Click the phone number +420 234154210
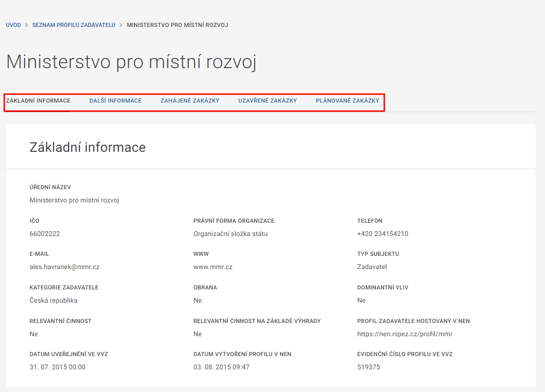 [x=383, y=234]
